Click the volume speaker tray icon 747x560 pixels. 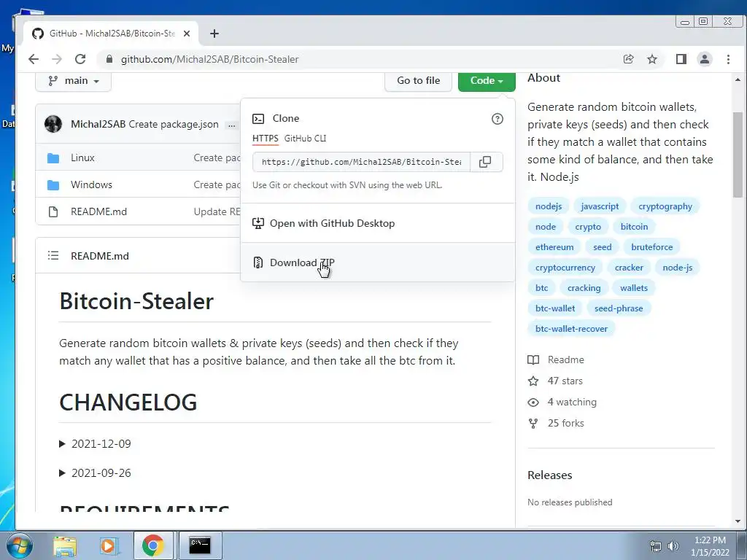[673, 546]
